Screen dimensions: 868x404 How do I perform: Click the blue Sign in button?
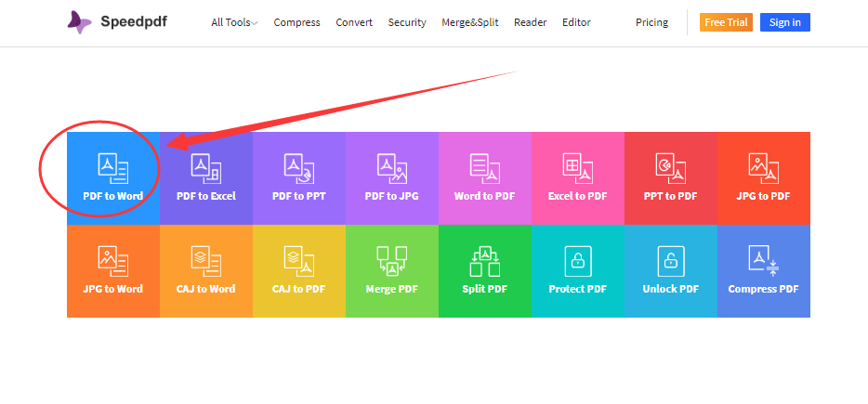click(x=785, y=22)
